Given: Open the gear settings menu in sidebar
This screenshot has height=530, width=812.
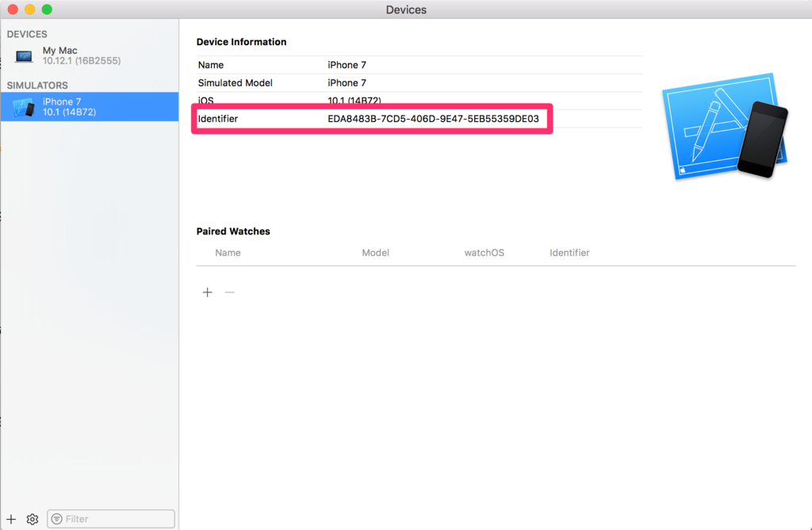Looking at the screenshot, I should tap(32, 519).
